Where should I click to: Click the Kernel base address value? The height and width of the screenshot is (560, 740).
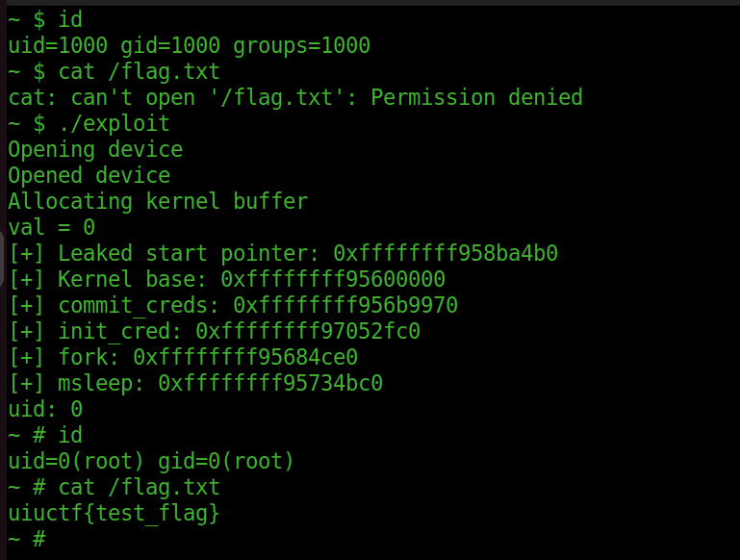pos(333,279)
